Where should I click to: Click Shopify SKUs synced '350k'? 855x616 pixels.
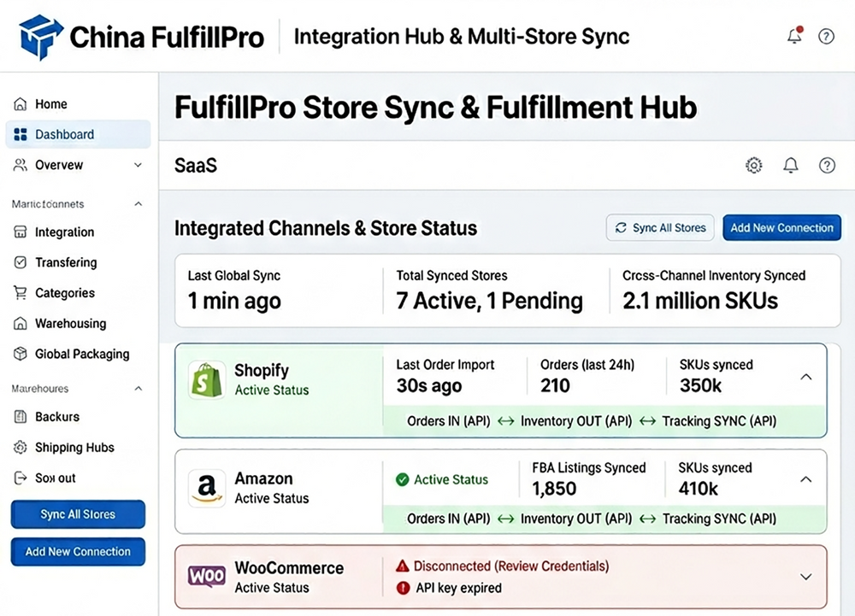pos(701,385)
